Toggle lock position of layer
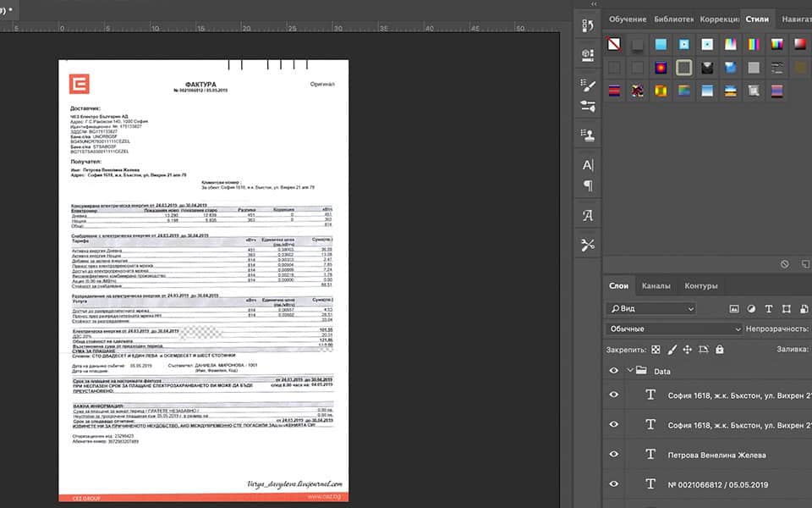Viewport: 812px width, 508px height. point(687,350)
